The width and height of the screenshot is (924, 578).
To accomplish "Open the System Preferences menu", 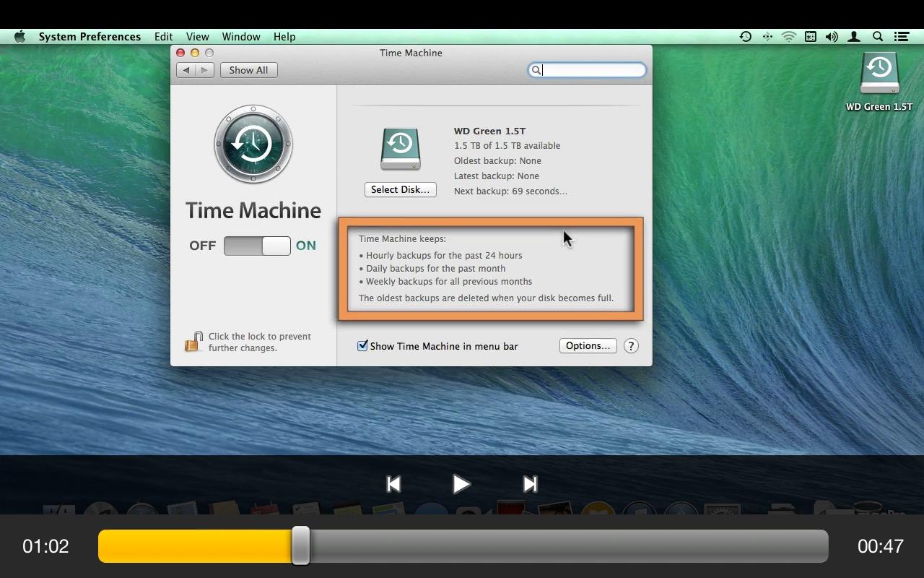I will pyautogui.click(x=90, y=37).
